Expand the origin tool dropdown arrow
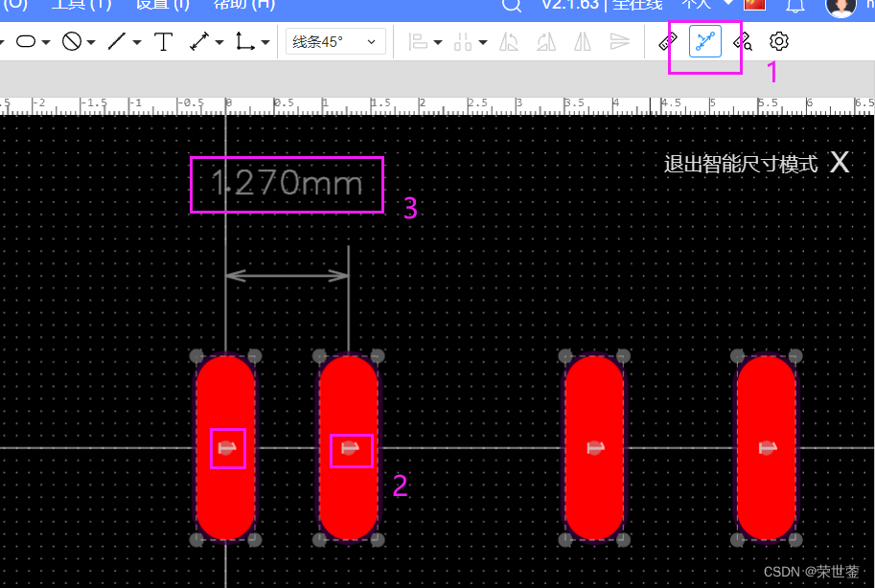 tap(265, 42)
